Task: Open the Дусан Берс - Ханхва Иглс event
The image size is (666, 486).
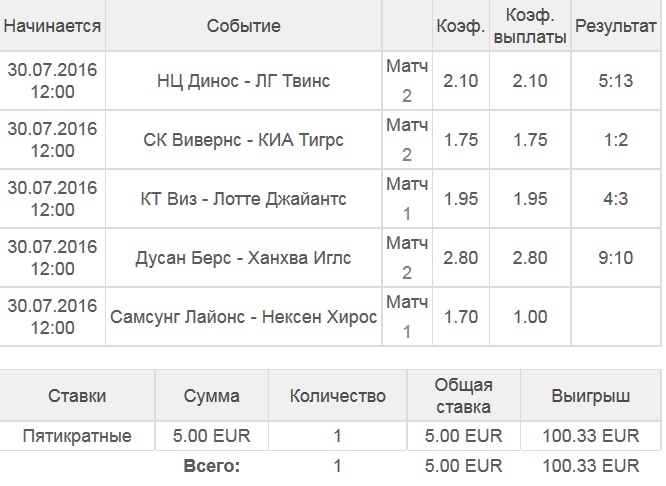Action: (244, 257)
